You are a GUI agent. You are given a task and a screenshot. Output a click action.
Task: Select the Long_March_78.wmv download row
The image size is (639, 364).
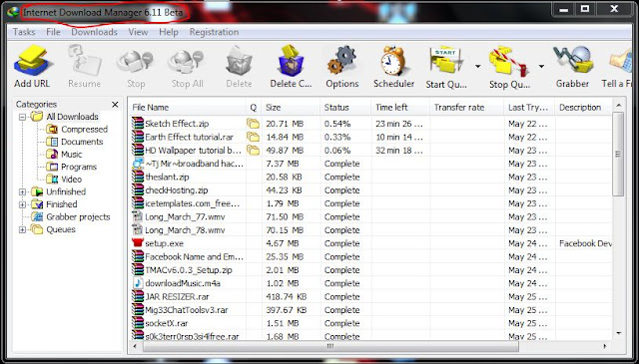[x=370, y=230]
